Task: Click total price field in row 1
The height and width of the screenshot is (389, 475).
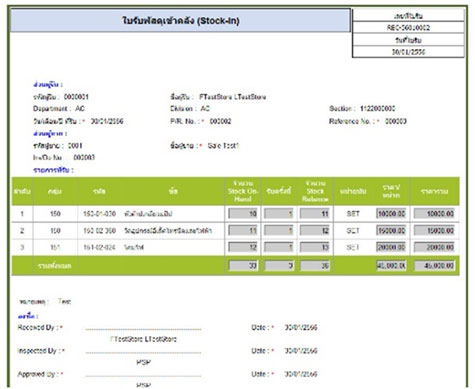Action: pos(434,214)
